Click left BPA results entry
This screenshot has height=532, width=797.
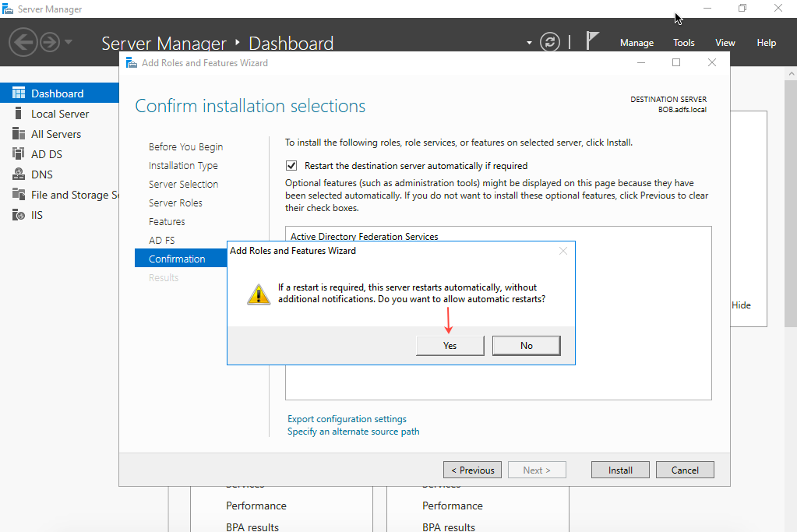[x=252, y=527]
